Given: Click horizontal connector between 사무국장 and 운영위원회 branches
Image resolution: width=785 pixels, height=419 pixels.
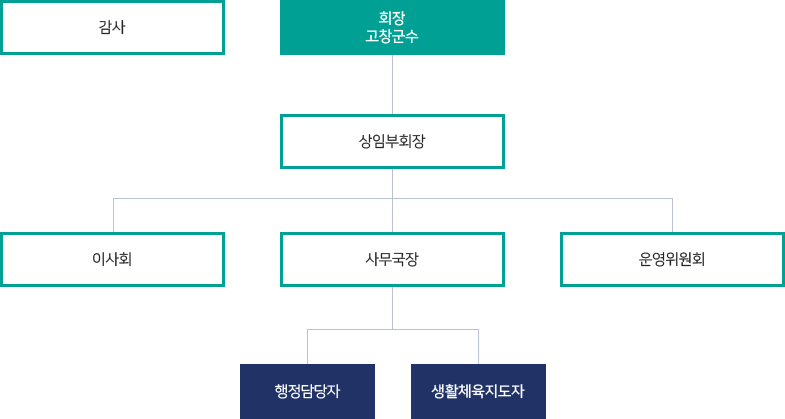Looking at the screenshot, I should click(533, 199).
